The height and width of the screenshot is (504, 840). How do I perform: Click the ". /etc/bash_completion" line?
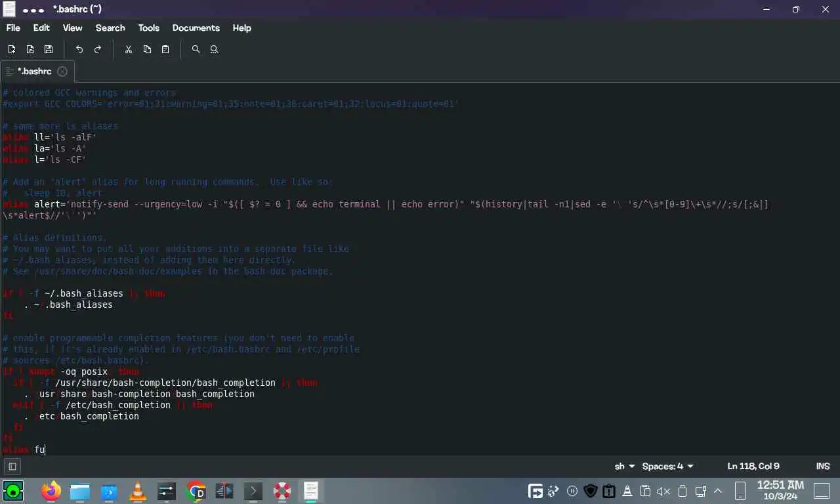pos(81,416)
